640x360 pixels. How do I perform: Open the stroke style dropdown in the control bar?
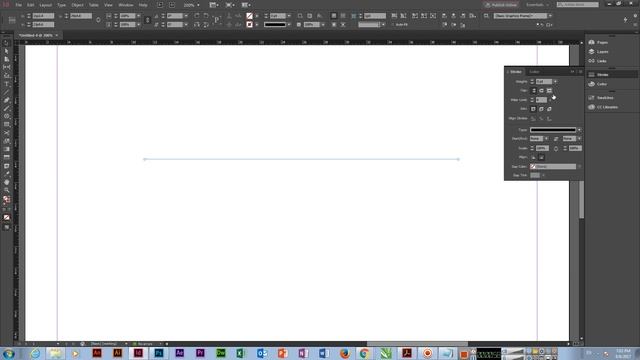[289, 25]
